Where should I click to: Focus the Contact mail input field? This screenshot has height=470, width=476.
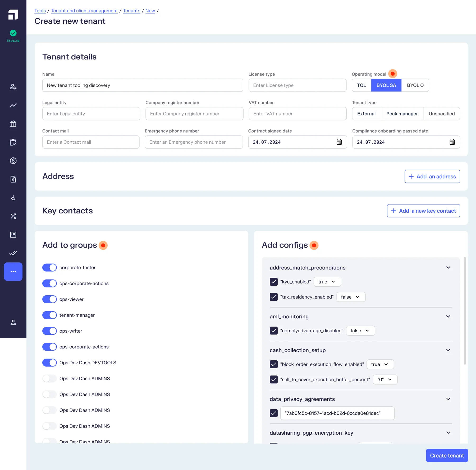(x=91, y=142)
